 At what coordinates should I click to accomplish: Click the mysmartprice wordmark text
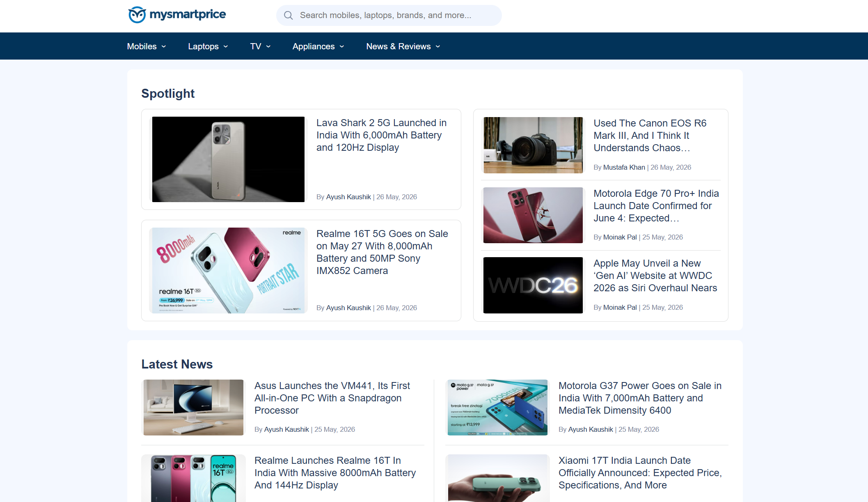point(188,15)
